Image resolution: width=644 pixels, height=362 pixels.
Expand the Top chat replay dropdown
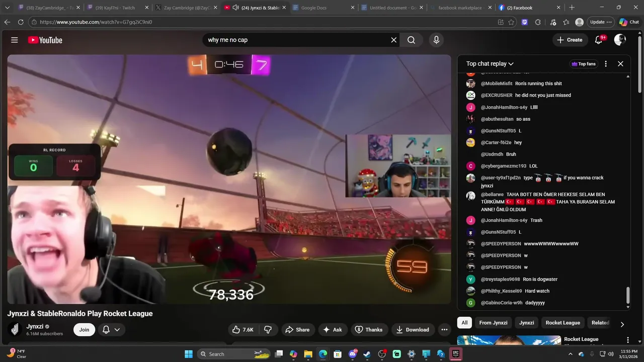(x=490, y=64)
